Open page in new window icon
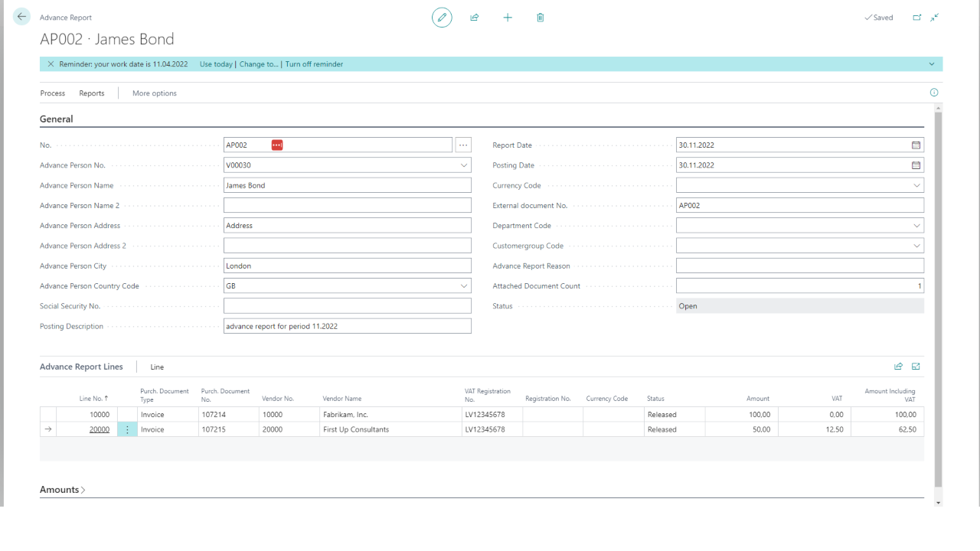Viewport: 980px width, 551px height. [x=917, y=18]
